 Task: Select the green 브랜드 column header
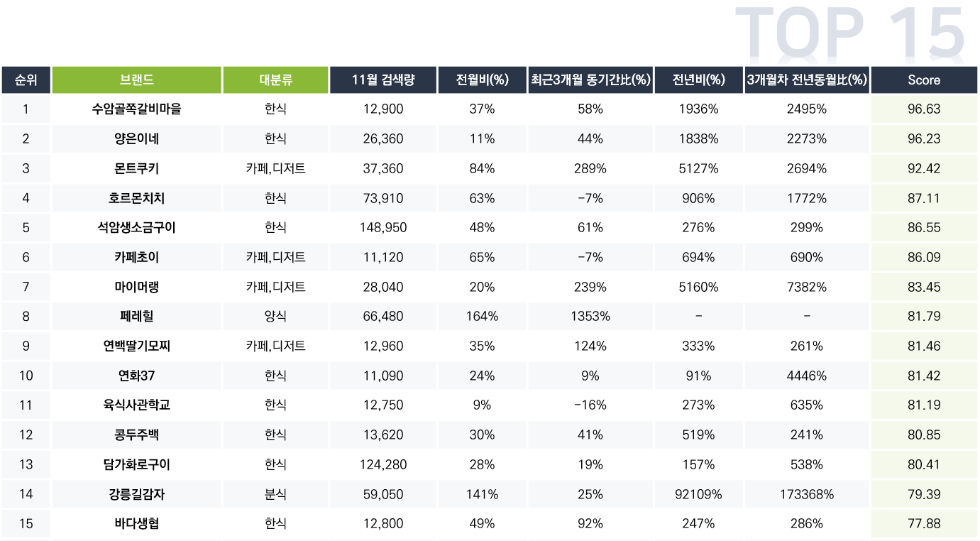[x=137, y=80]
